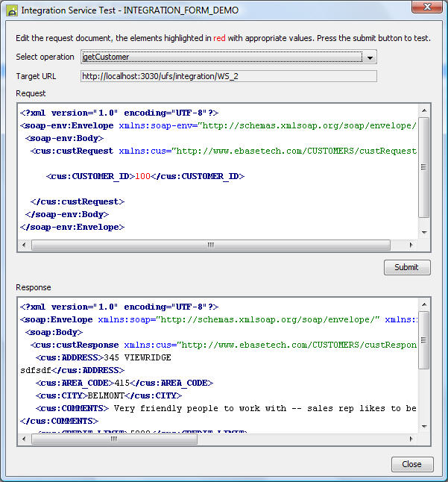Click the Request pane's scroll up arrow
448x482 pixels.
pos(424,110)
